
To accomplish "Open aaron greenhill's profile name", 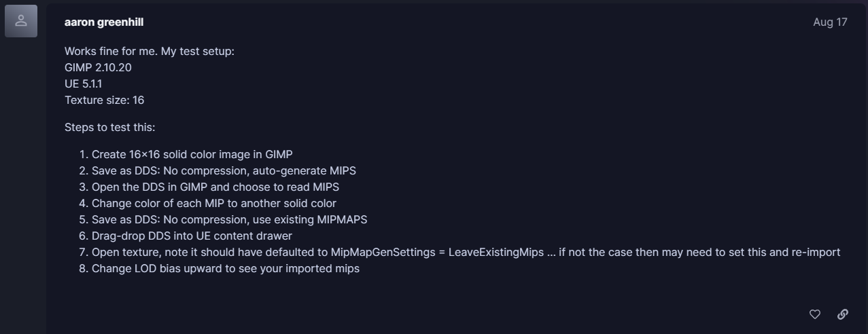I will click(104, 22).
